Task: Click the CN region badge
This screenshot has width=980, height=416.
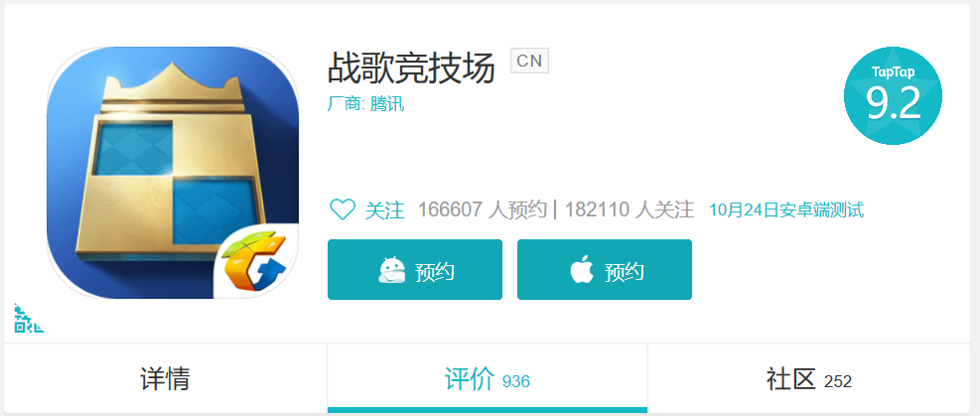Action: tap(529, 62)
